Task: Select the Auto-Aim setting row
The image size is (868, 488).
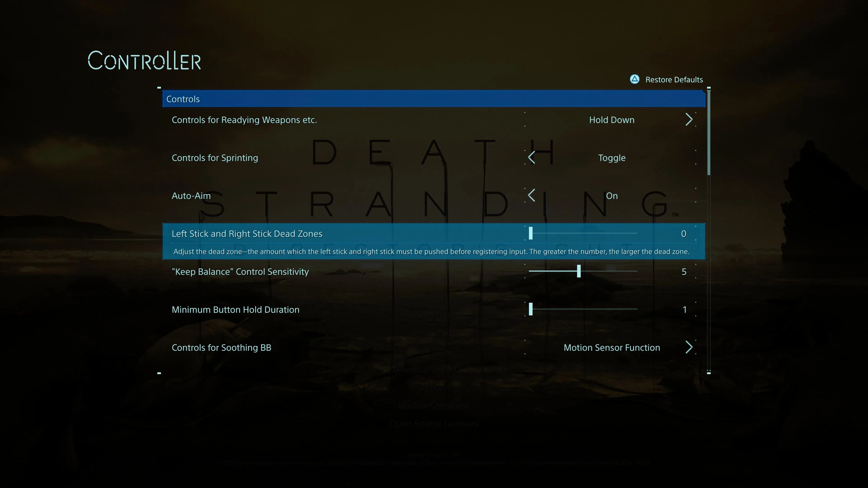Action: 191,195
